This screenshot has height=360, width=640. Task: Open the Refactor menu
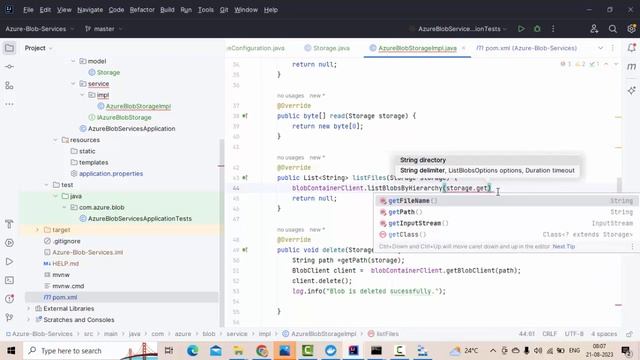coord(142,10)
